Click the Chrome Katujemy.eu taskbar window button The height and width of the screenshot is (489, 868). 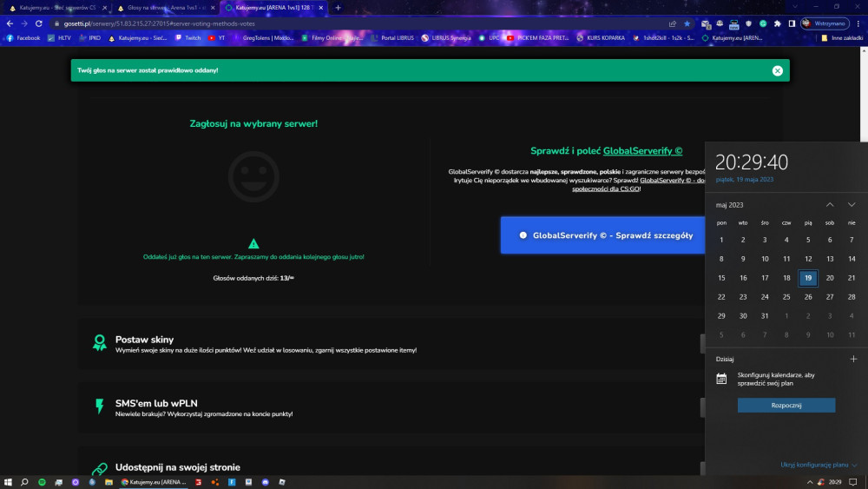point(154,482)
